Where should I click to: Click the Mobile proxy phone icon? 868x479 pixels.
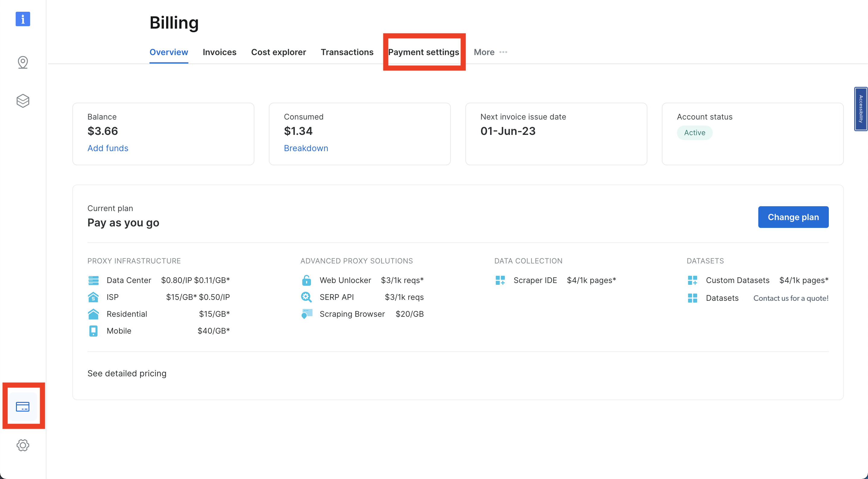click(93, 331)
